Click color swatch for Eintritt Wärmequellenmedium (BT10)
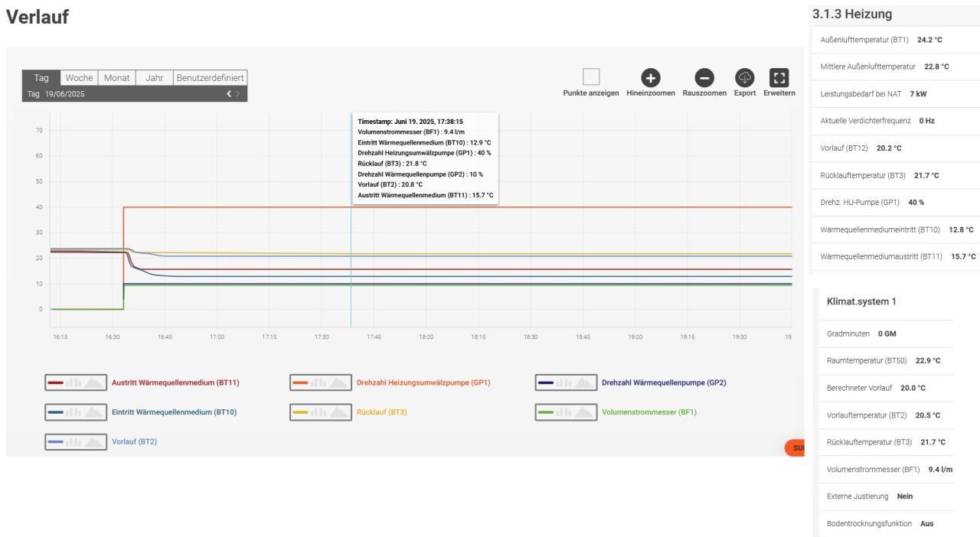Image resolution: width=980 pixels, height=537 pixels. coord(56,412)
